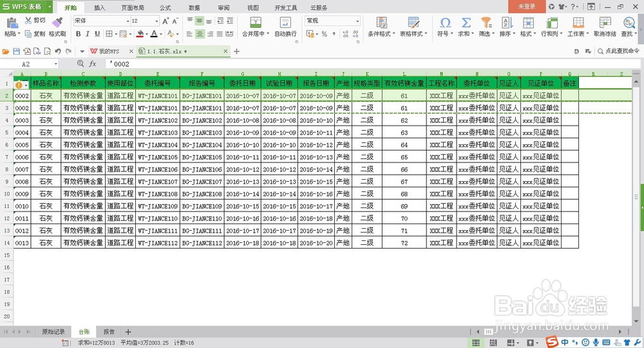Open the font size dropdown showing 12

coord(156,21)
